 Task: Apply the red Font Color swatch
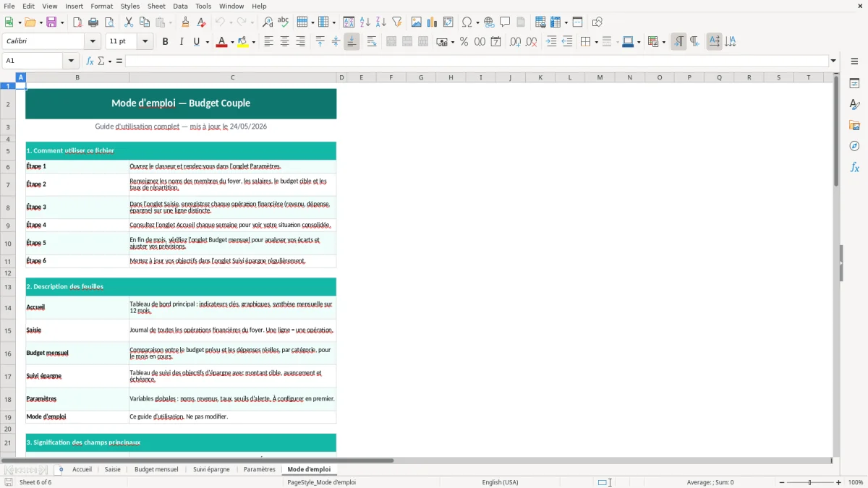tap(221, 42)
